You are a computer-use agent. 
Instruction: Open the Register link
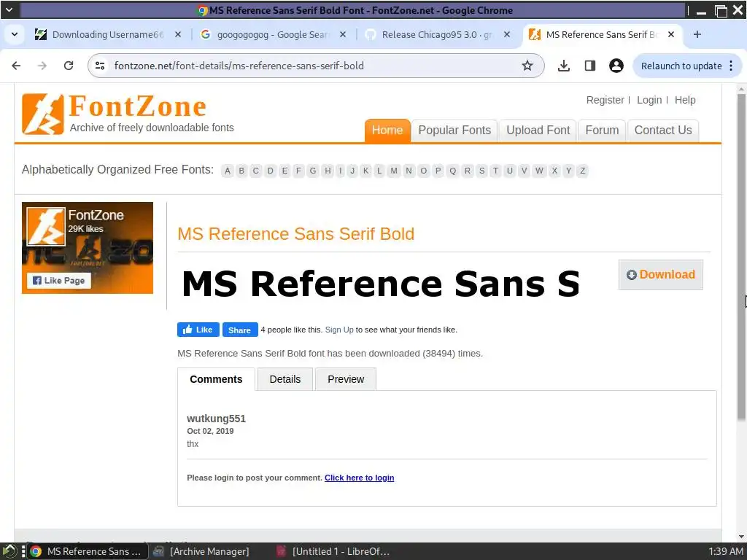click(x=605, y=100)
